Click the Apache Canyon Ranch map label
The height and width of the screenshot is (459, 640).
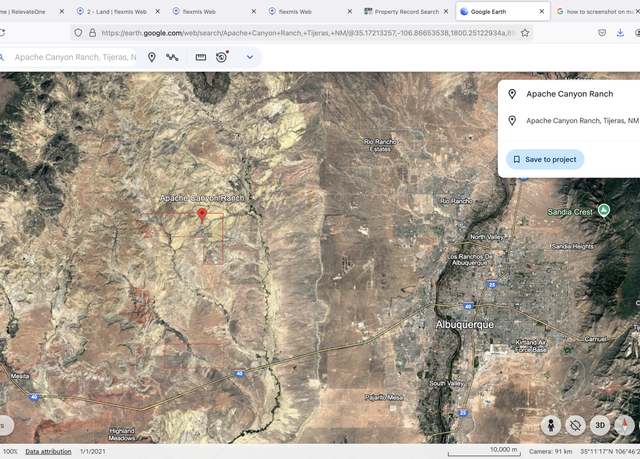pos(202,198)
